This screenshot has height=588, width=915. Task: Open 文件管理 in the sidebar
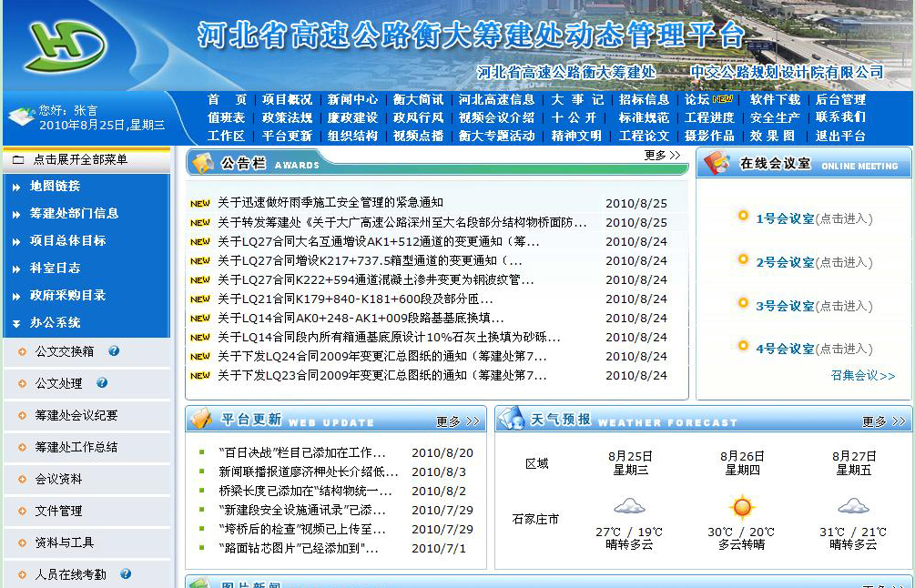(58, 511)
